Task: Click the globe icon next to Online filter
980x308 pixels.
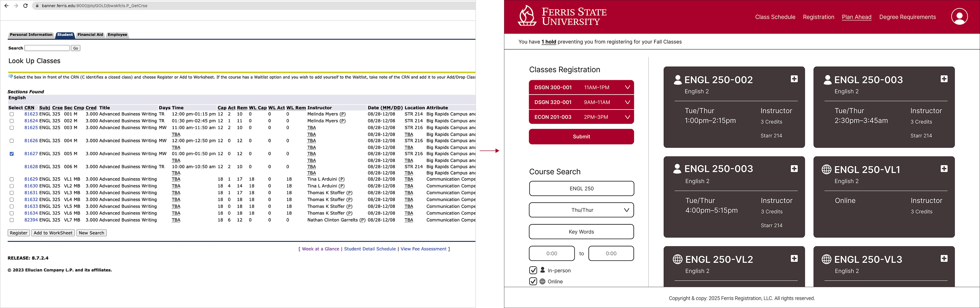Action: pyautogui.click(x=543, y=281)
